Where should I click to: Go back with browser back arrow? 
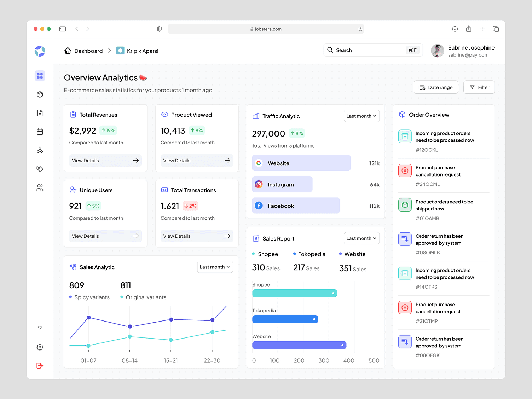click(77, 29)
